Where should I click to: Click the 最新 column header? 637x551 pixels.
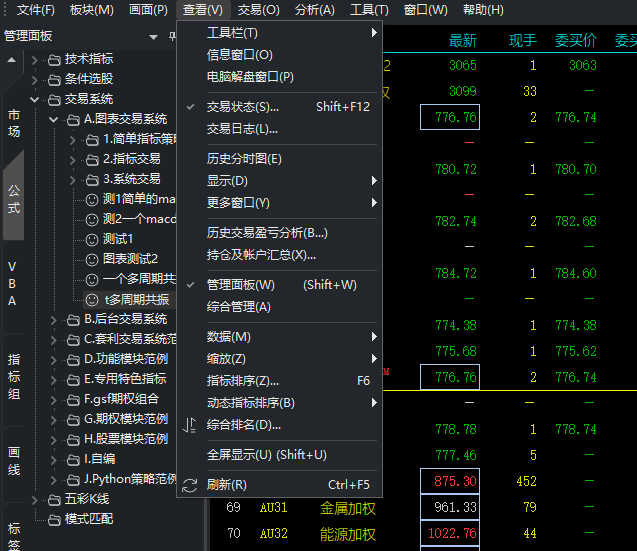coord(463,41)
